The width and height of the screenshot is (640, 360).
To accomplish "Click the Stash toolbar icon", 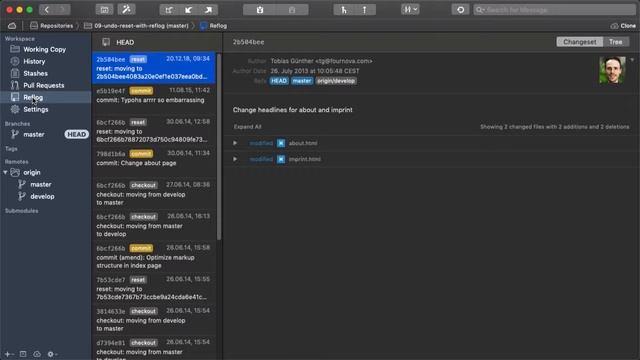I will pyautogui.click(x=260, y=10).
